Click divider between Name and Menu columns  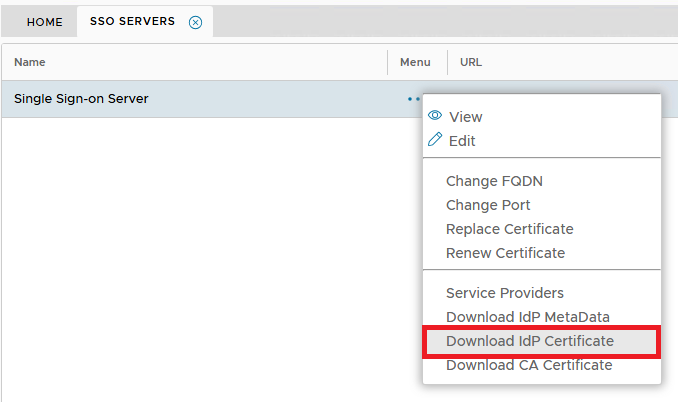387,62
